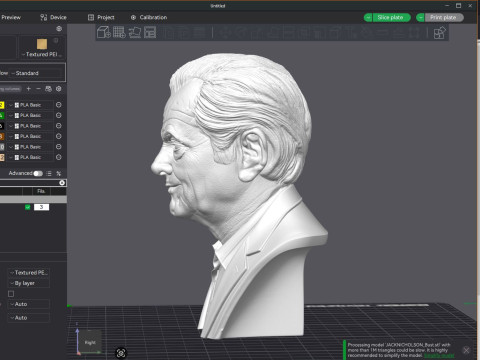Image resolution: width=480 pixels, height=360 pixels.
Task: Expand the Slice plate arrow menu
Action: click(x=368, y=17)
